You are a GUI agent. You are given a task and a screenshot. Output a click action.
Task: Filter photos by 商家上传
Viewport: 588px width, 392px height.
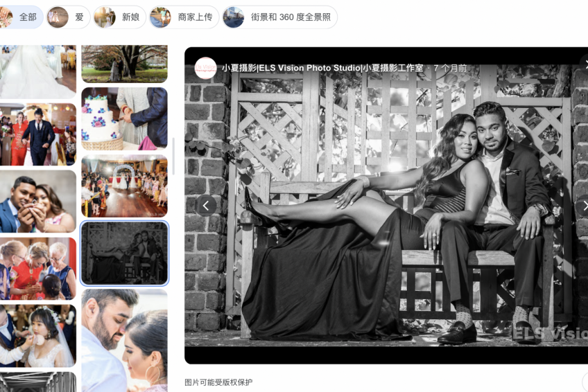[184, 17]
